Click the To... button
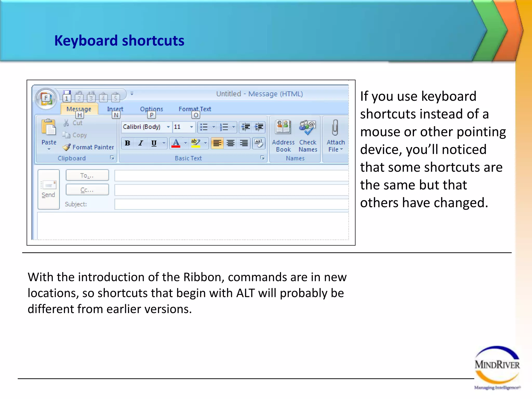The image size is (532, 399). point(87,175)
